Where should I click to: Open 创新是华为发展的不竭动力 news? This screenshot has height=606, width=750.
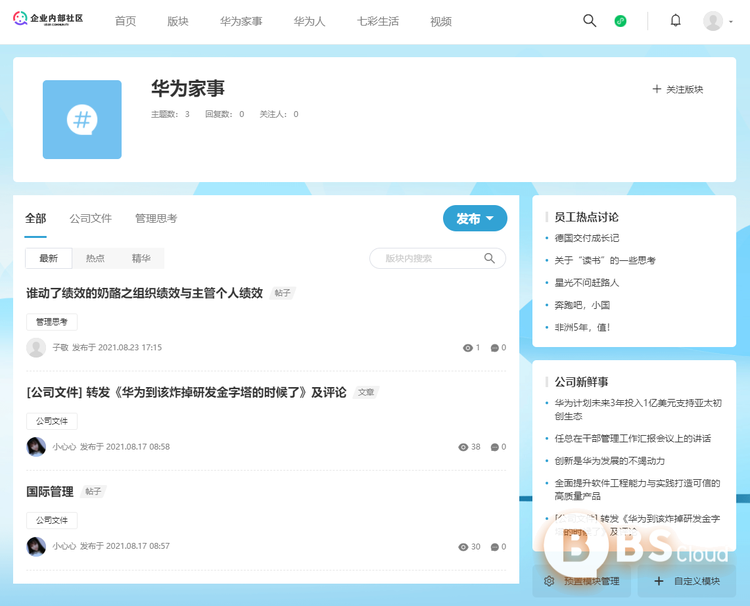coord(609,461)
